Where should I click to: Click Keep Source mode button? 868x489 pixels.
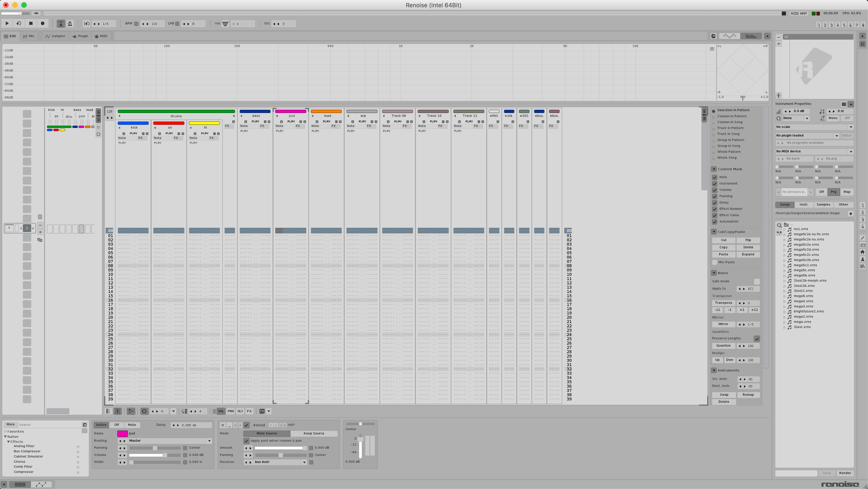pyautogui.click(x=314, y=433)
